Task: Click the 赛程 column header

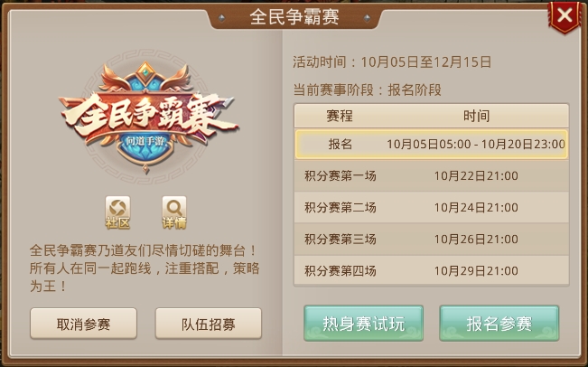Action: click(340, 116)
